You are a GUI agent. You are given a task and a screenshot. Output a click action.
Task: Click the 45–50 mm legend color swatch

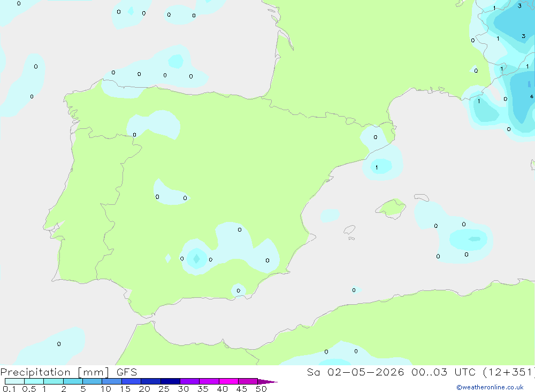pos(248,381)
